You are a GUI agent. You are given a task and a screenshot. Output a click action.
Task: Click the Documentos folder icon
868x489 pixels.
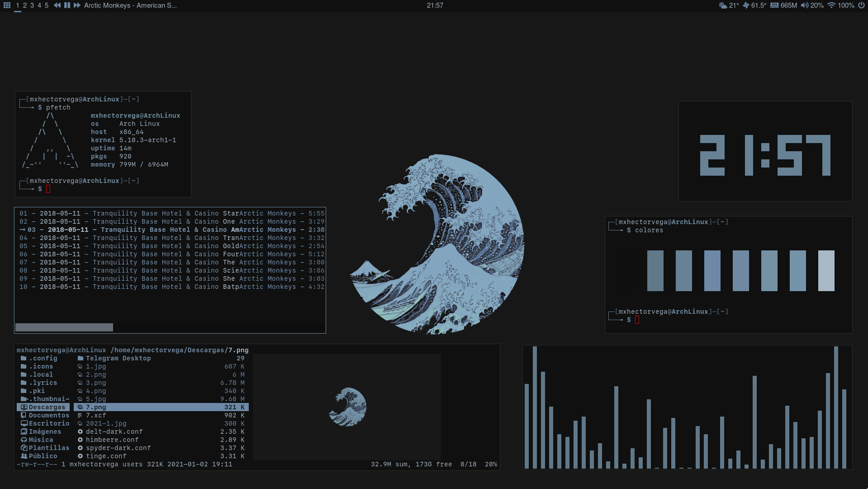pyautogui.click(x=24, y=415)
